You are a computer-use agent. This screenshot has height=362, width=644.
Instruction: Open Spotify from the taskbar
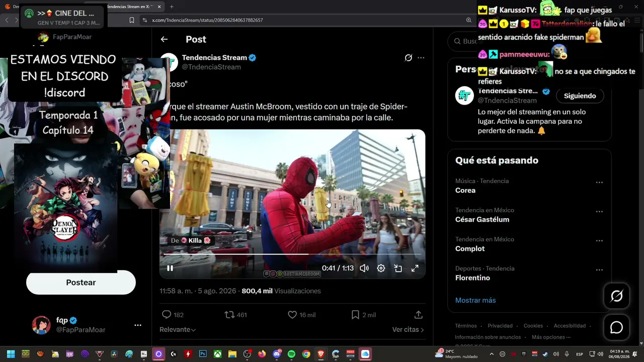[x=291, y=354]
